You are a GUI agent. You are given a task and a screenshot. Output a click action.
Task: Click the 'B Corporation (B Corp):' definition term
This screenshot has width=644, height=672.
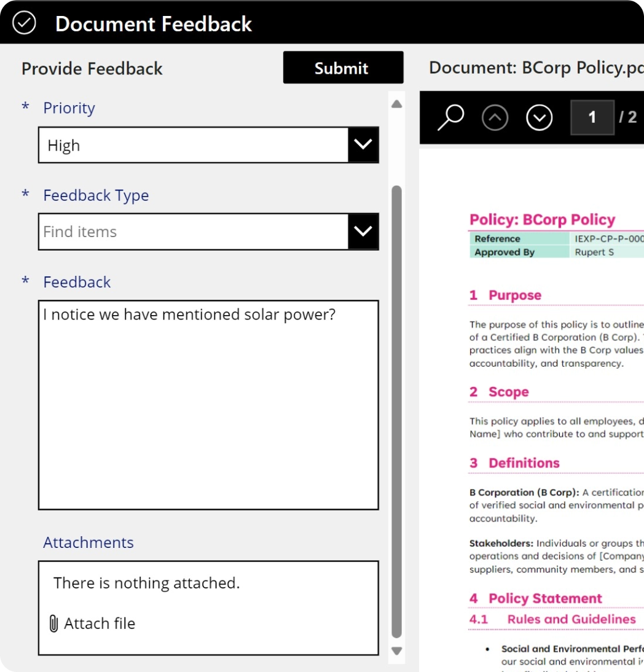point(524,493)
